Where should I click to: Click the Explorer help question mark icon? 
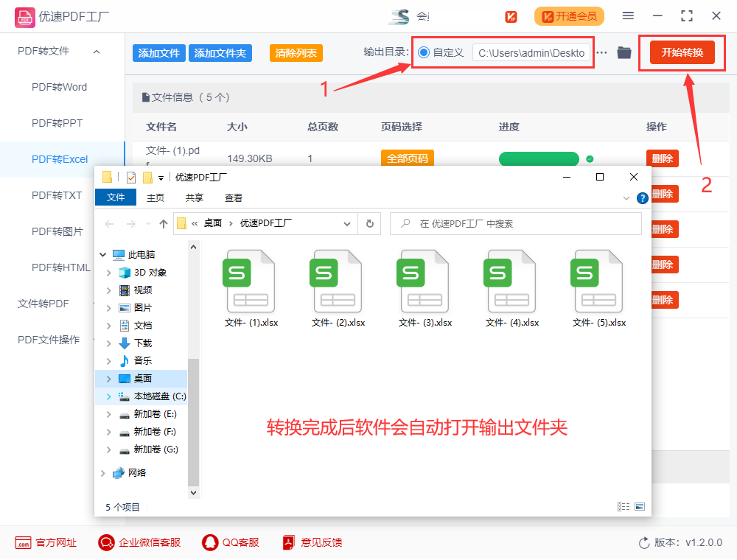[x=642, y=198]
